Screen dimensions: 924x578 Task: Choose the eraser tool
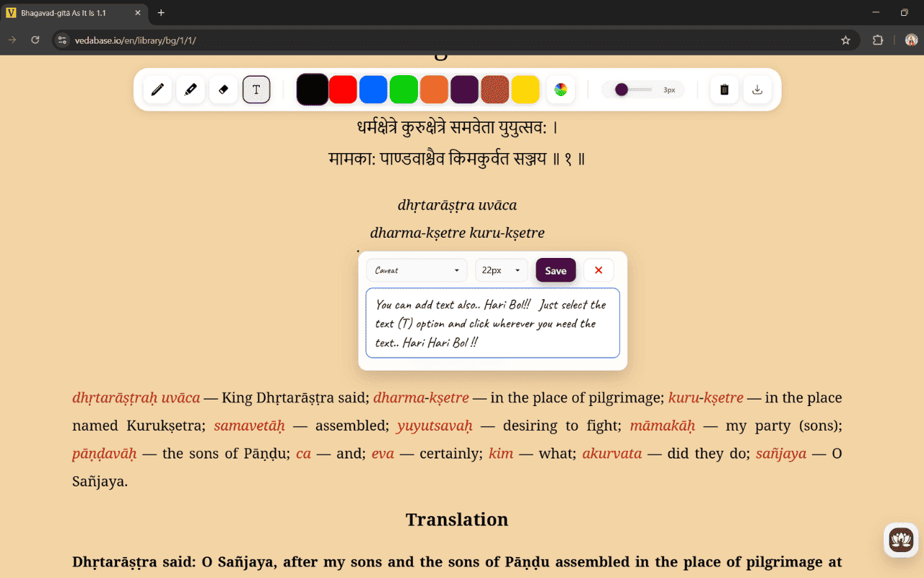click(222, 89)
